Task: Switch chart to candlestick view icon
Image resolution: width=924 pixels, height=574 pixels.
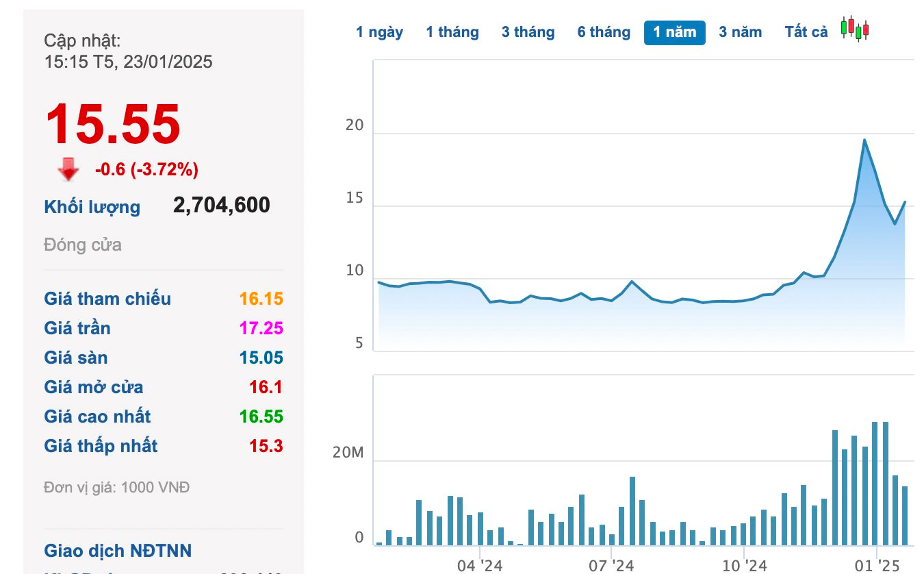Action: (855, 29)
